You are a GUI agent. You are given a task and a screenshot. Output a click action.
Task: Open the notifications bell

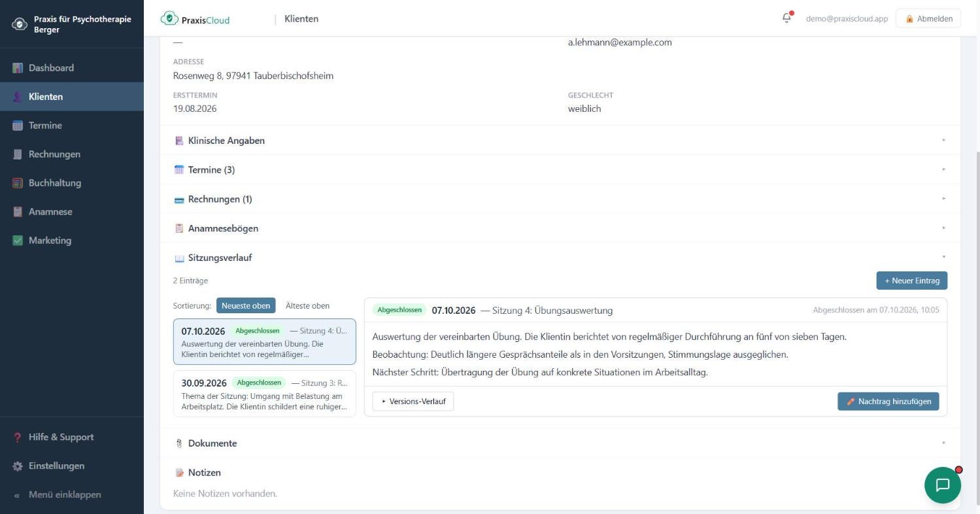click(786, 18)
